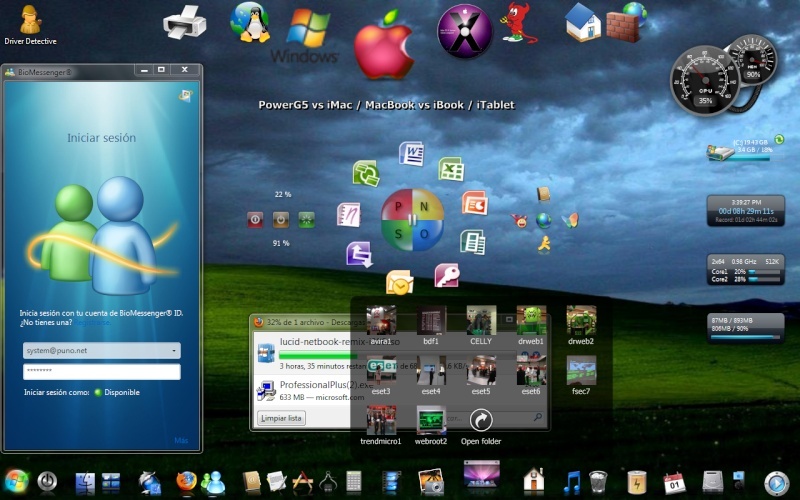Open music note icon in dock

click(572, 482)
